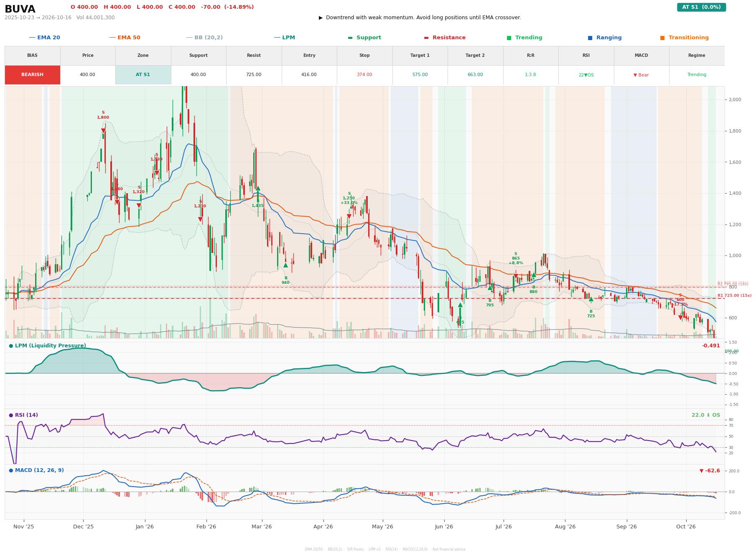Viewport: 756px width, 556px height.
Task: Click the AT S1 zone table cell
Action: tap(143, 75)
